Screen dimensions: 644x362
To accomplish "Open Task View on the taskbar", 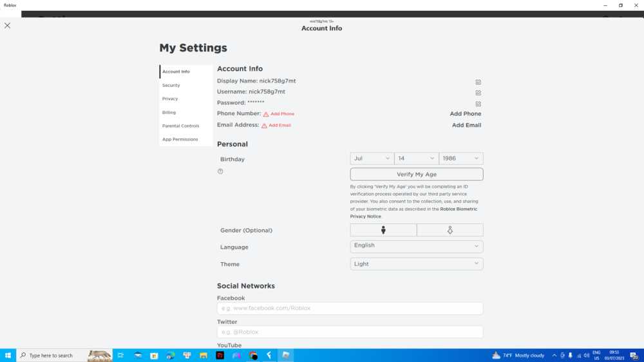I will [x=121, y=356].
